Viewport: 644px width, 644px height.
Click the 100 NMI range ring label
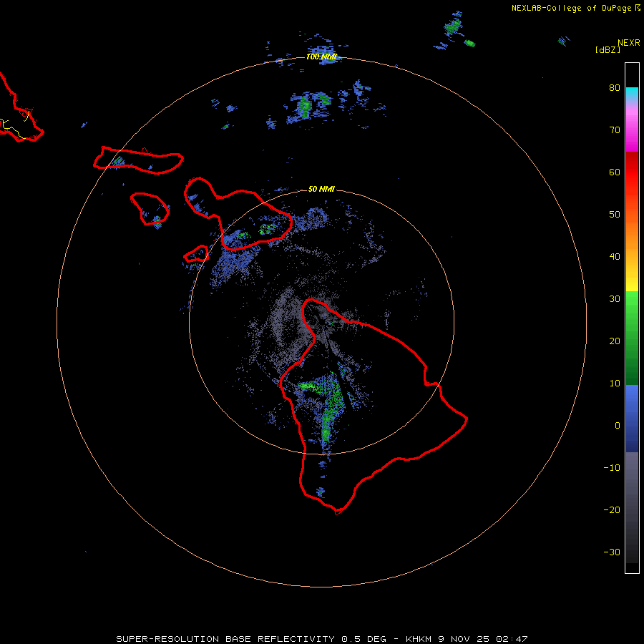click(321, 57)
